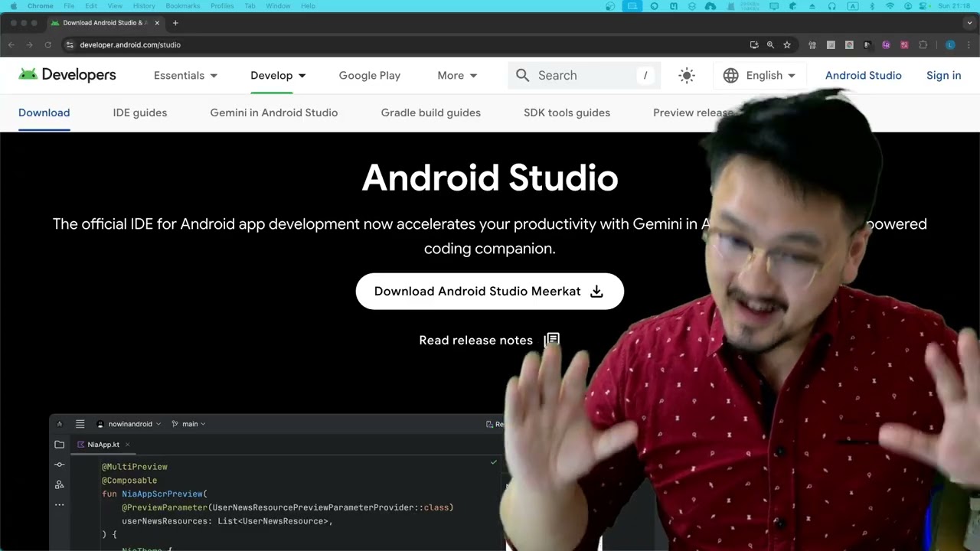Image resolution: width=980 pixels, height=551 pixels.
Task: Open the Chrome File menu
Action: [69, 6]
